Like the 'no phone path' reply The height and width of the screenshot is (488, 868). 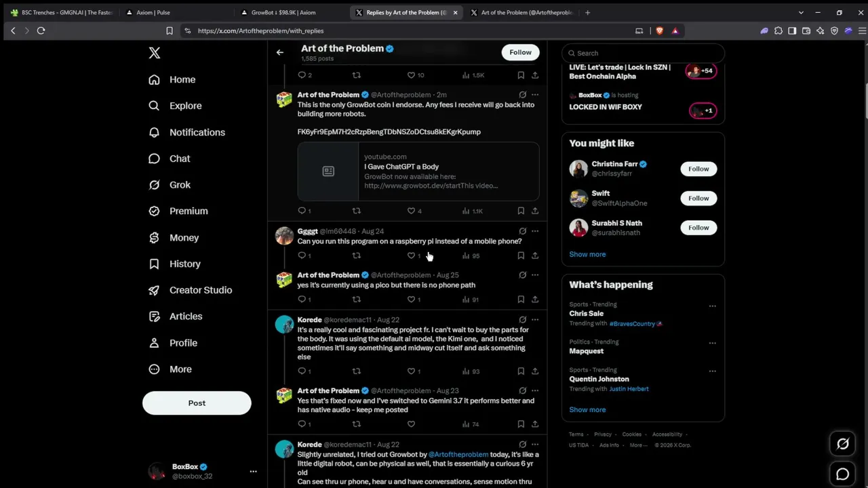[x=411, y=300]
